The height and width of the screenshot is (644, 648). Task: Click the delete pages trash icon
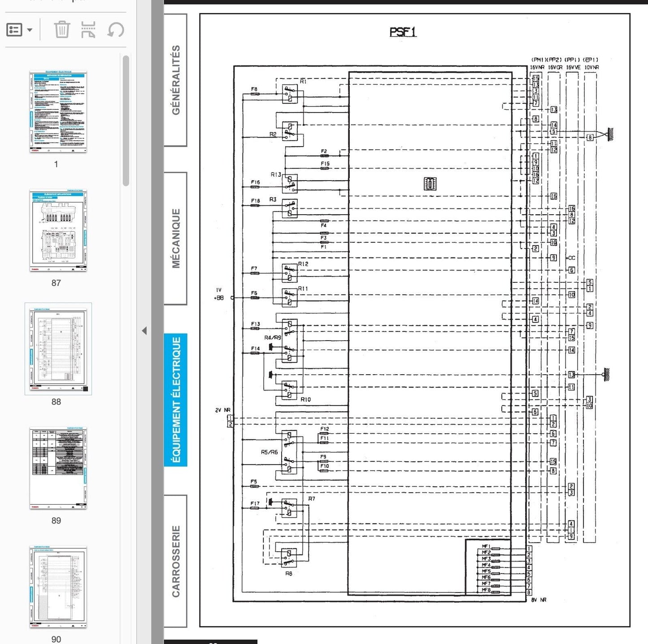(x=62, y=30)
